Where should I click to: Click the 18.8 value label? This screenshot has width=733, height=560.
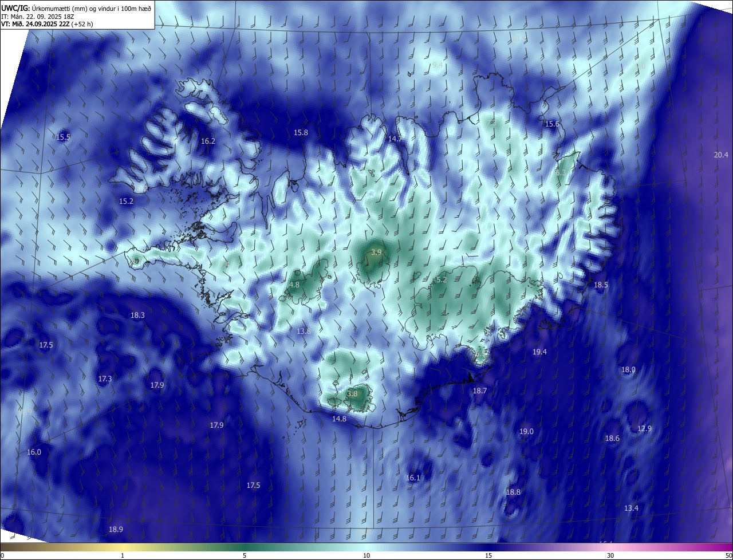513,492
